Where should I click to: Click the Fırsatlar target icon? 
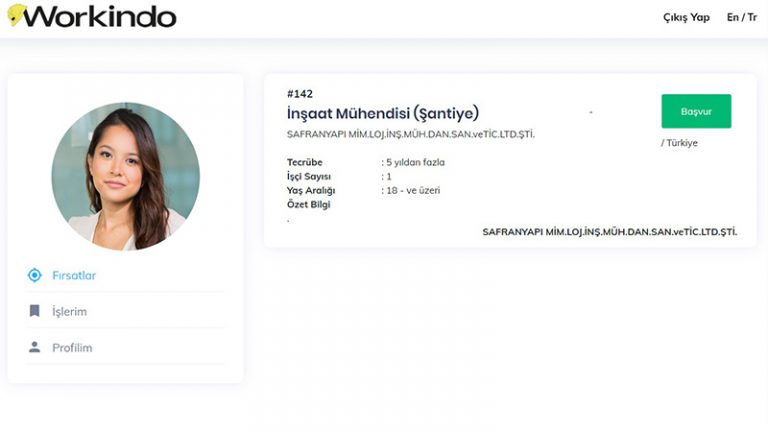(34, 275)
